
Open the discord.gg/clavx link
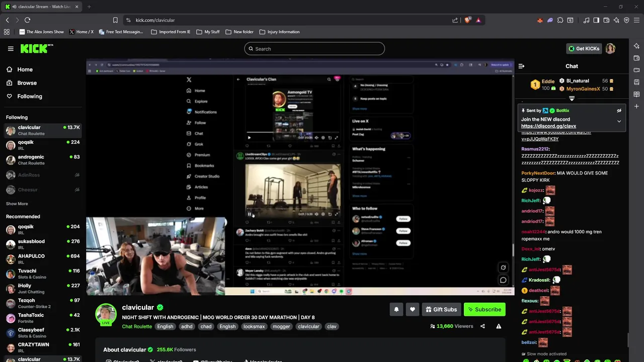click(548, 126)
